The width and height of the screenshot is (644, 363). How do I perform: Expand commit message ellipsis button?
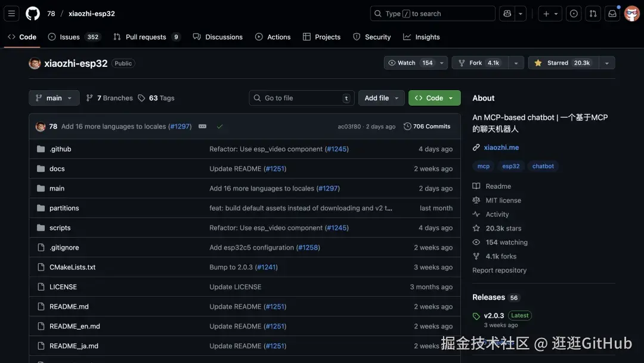coord(203,126)
